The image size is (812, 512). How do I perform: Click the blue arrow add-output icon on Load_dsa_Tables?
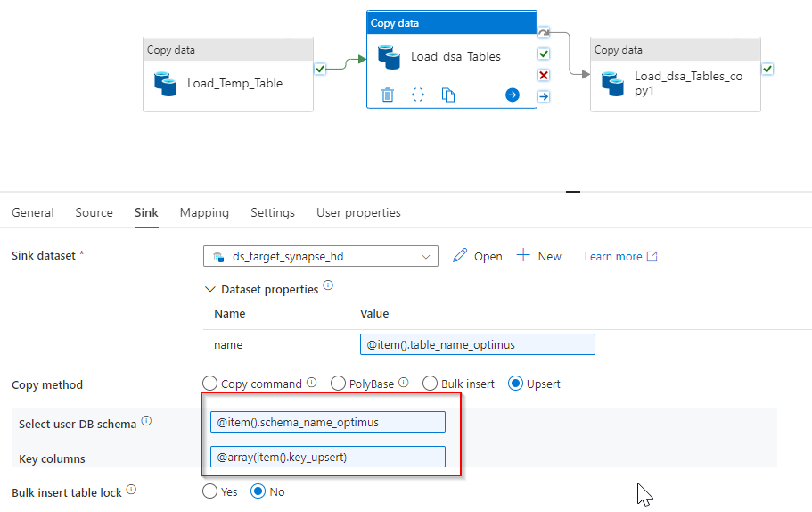tap(513, 95)
